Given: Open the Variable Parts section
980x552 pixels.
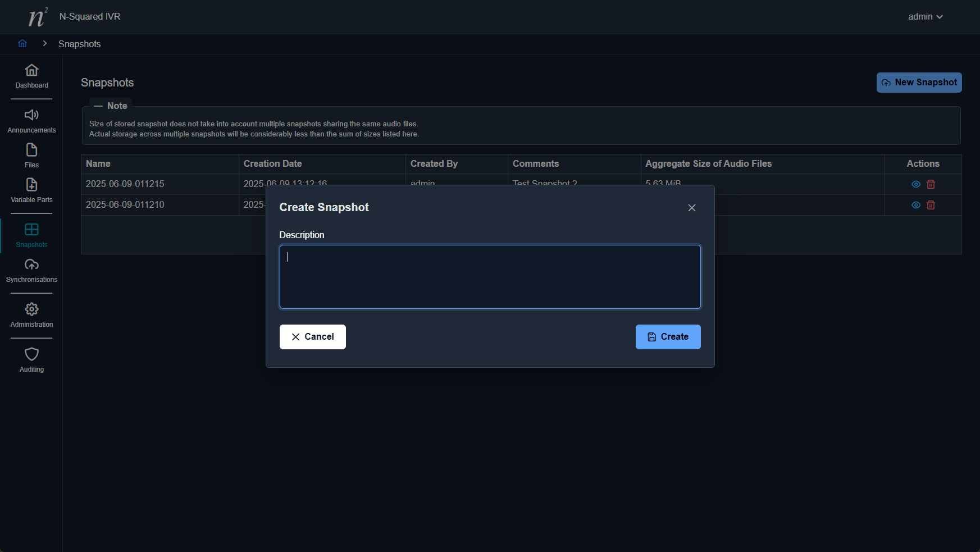Looking at the screenshot, I should (x=31, y=191).
